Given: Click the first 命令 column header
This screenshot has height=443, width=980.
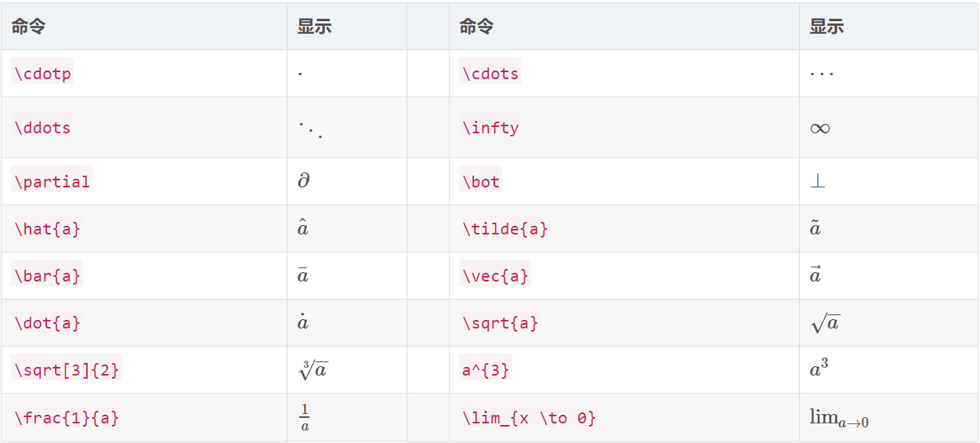Looking at the screenshot, I should tap(28, 27).
